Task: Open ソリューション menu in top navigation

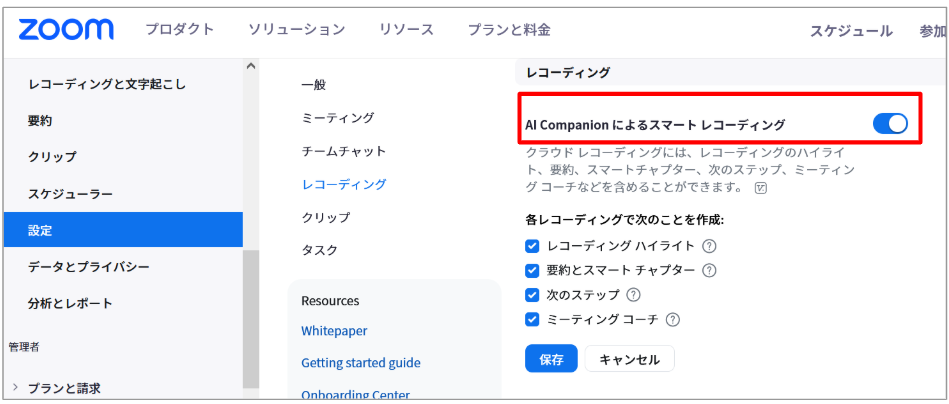Action: pos(297,30)
